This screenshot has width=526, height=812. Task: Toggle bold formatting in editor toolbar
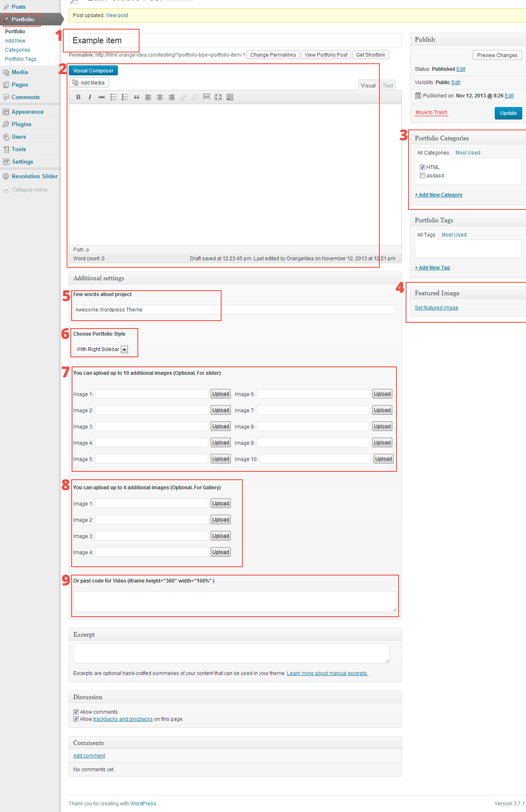tap(78, 97)
